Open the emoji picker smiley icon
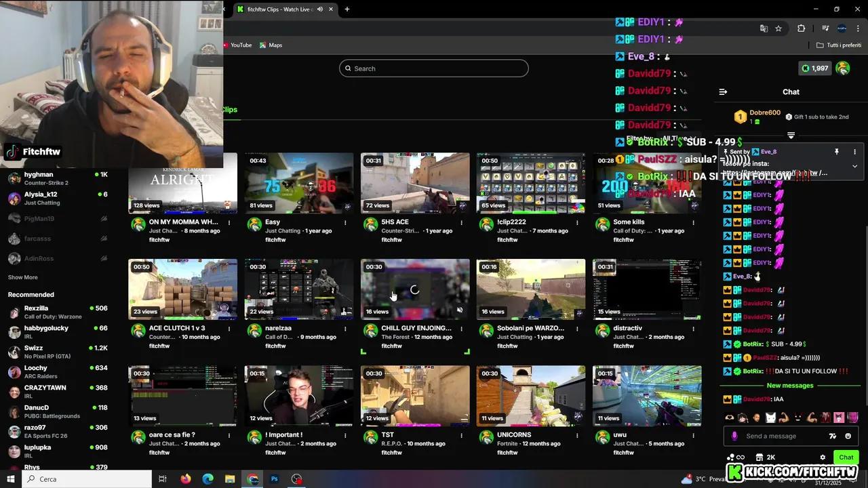Screen dimensions: 868x488 click(x=848, y=436)
